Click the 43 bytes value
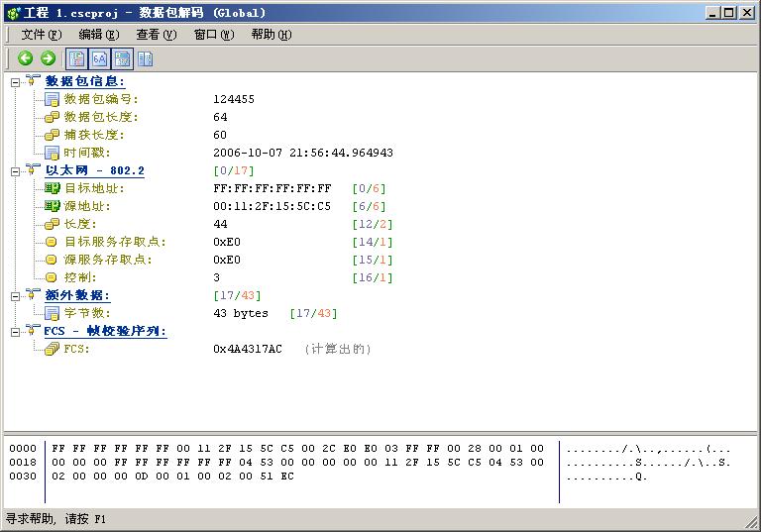This screenshot has height=532, width=761. 241,313
